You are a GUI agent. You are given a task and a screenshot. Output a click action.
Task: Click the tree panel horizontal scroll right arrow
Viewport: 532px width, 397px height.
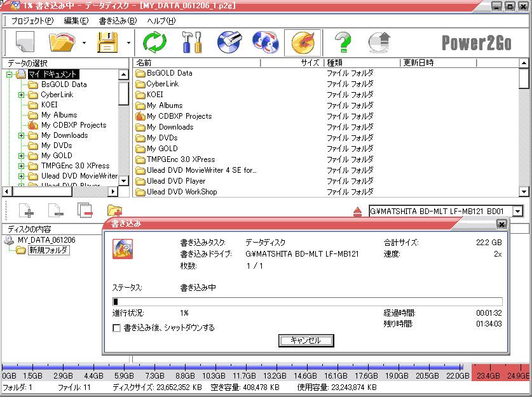point(113,192)
